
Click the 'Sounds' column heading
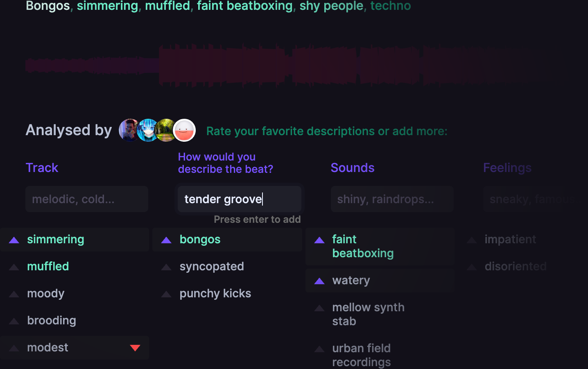[x=352, y=168]
